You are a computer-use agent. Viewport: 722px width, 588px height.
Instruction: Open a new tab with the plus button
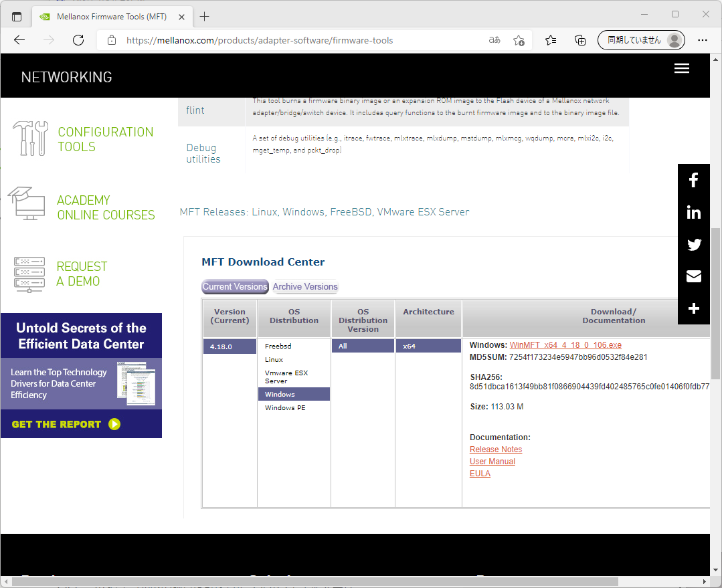205,17
